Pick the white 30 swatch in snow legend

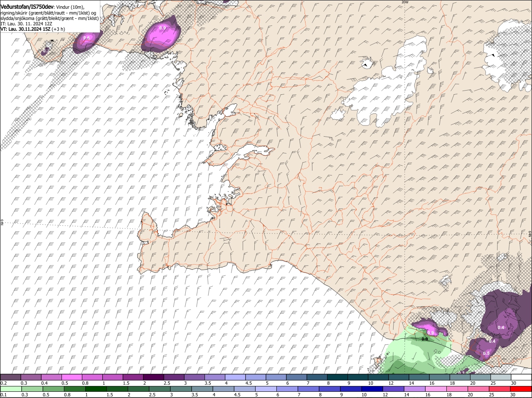(521, 377)
